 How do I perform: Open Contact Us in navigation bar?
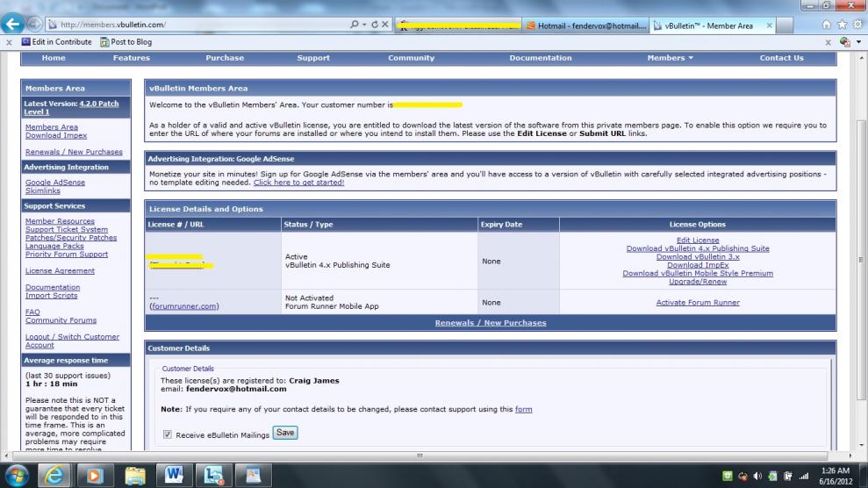pos(781,58)
